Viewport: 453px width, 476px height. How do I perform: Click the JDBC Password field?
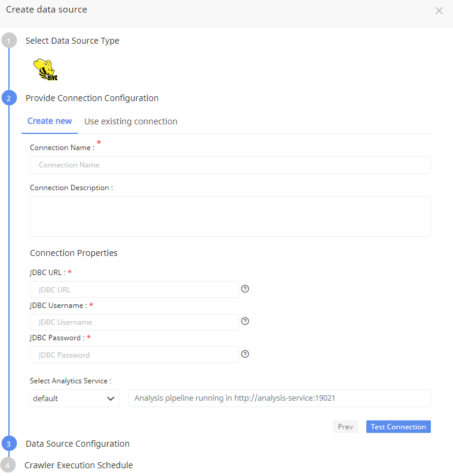tap(134, 355)
